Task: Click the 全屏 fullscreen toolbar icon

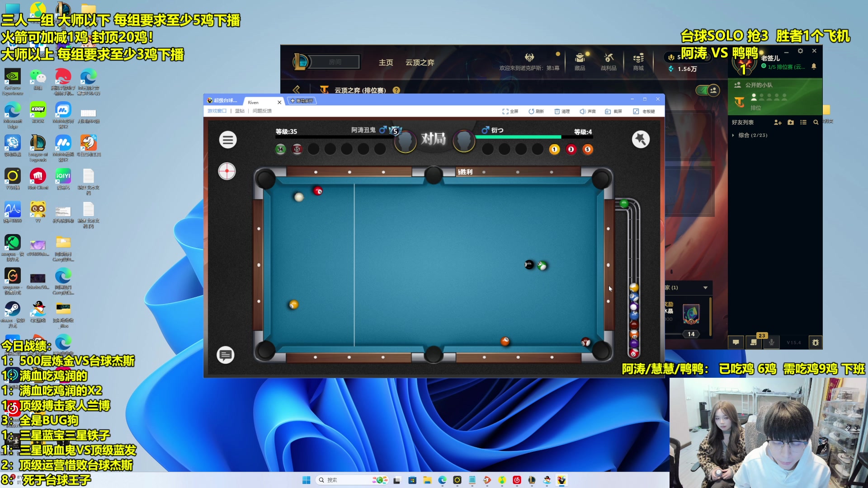Action: coord(510,111)
